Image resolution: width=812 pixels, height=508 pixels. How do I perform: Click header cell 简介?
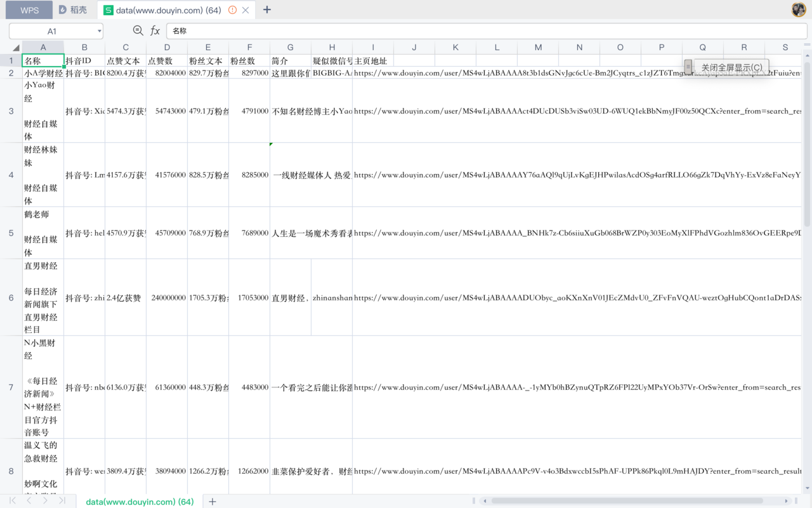point(291,61)
